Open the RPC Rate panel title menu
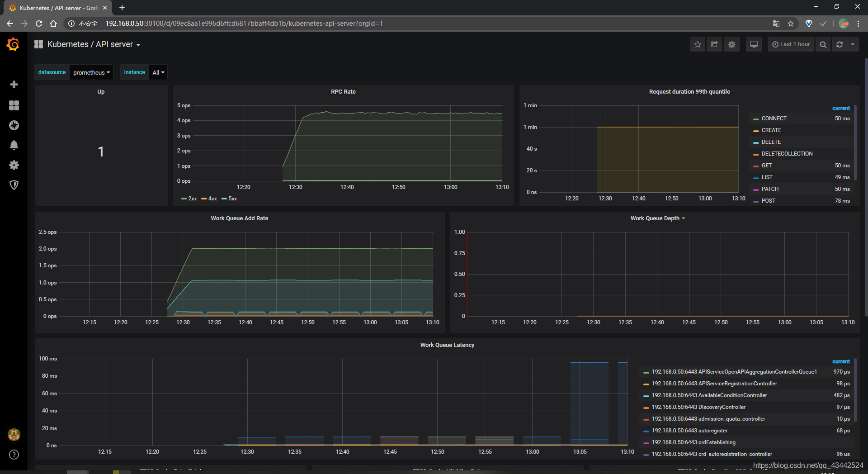 pos(343,92)
